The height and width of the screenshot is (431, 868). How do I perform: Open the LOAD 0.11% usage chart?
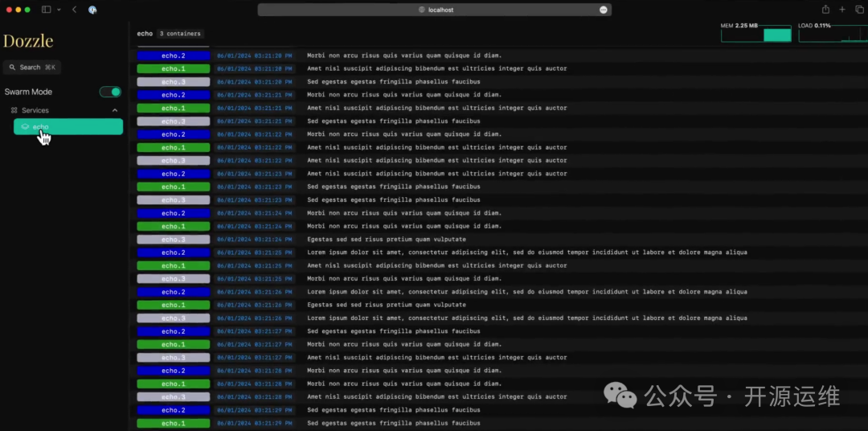(x=833, y=33)
